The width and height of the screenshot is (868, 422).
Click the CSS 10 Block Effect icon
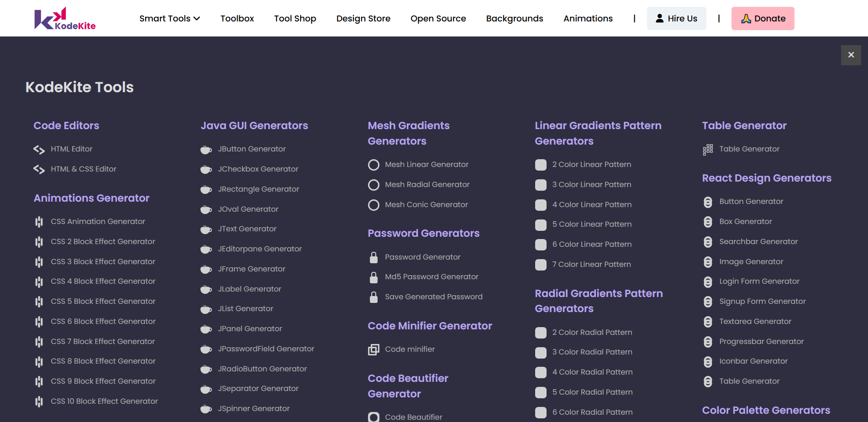pyautogui.click(x=39, y=401)
